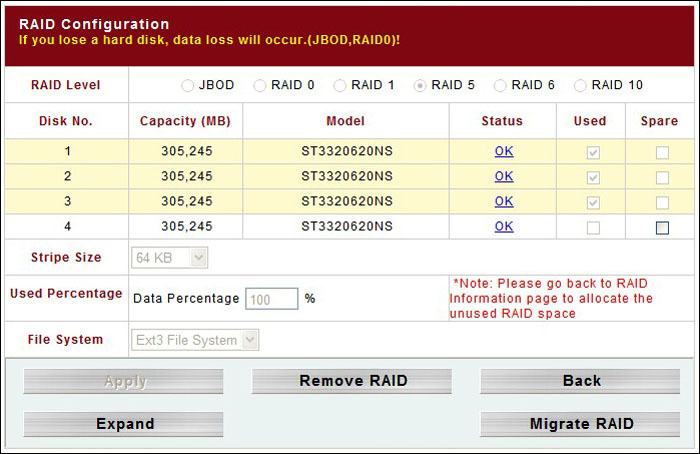
Task: Click the Apply button
Action: pyautogui.click(x=123, y=381)
